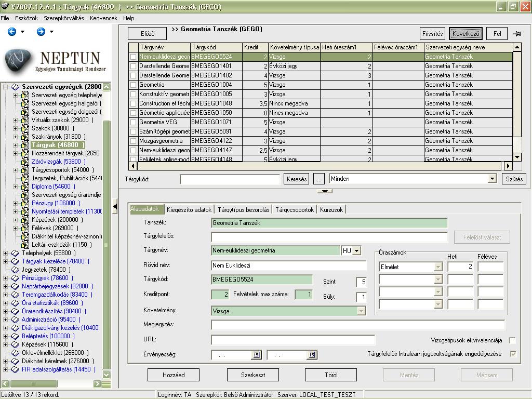The height and width of the screenshot is (399, 532).
Task: Switch to Kiegészíto adatok tab
Action: pyautogui.click(x=189, y=210)
